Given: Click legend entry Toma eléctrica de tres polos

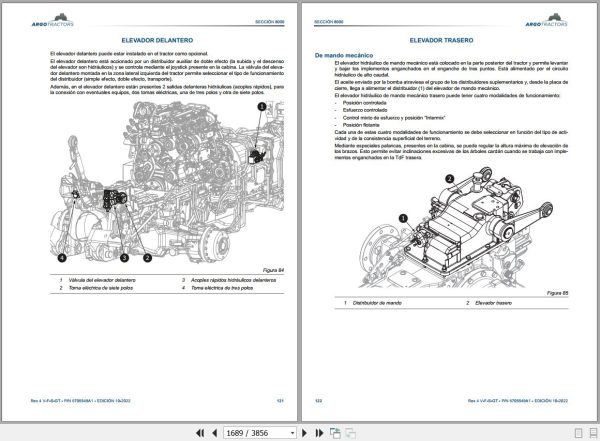Looking at the screenshot, I should 222,288.
